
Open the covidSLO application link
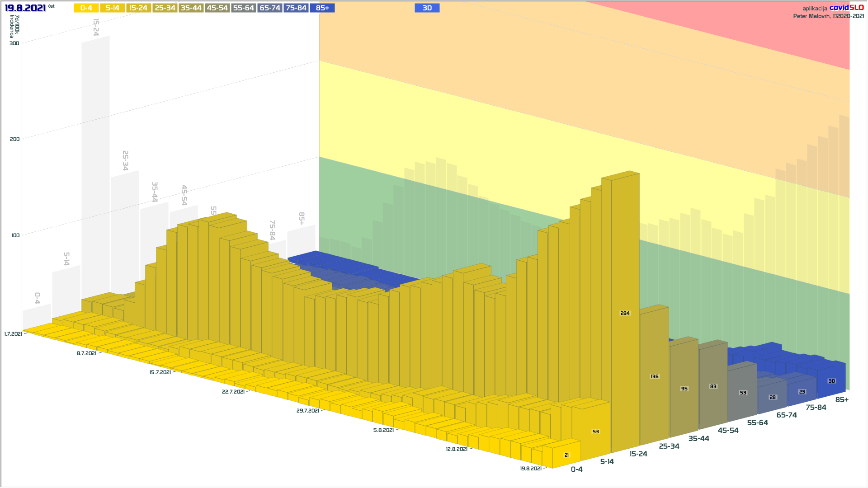click(x=846, y=8)
